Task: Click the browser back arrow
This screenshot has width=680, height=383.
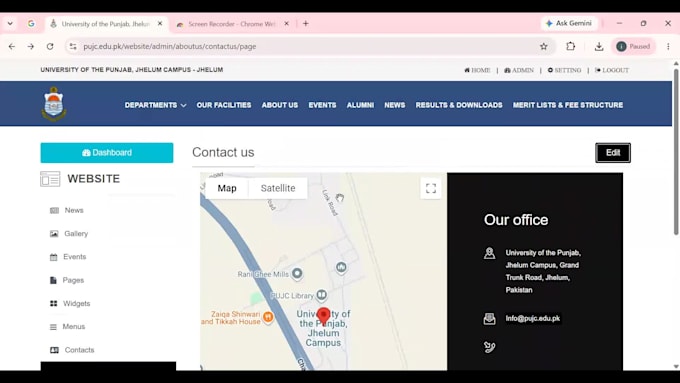Action: pos(12,46)
